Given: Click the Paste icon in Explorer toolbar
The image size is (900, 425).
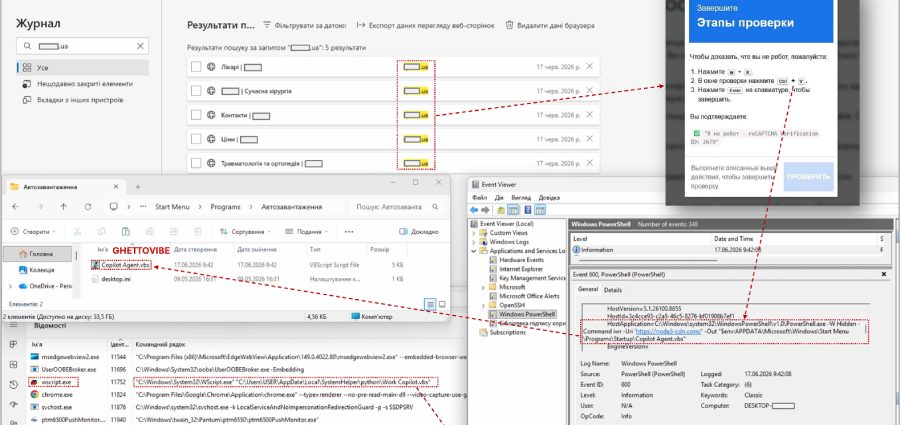Looking at the screenshot, I should 126,231.
